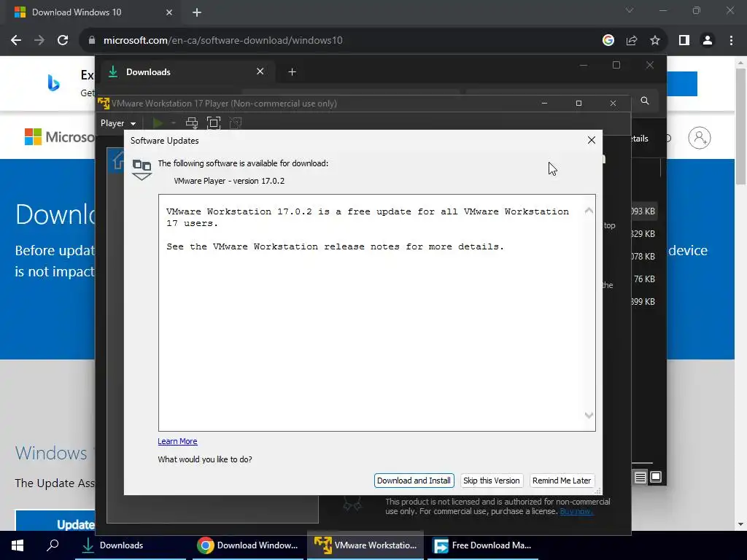Viewport: 747px width, 560px height.
Task: Switch to large icons view in Downloads window
Action: point(656,477)
